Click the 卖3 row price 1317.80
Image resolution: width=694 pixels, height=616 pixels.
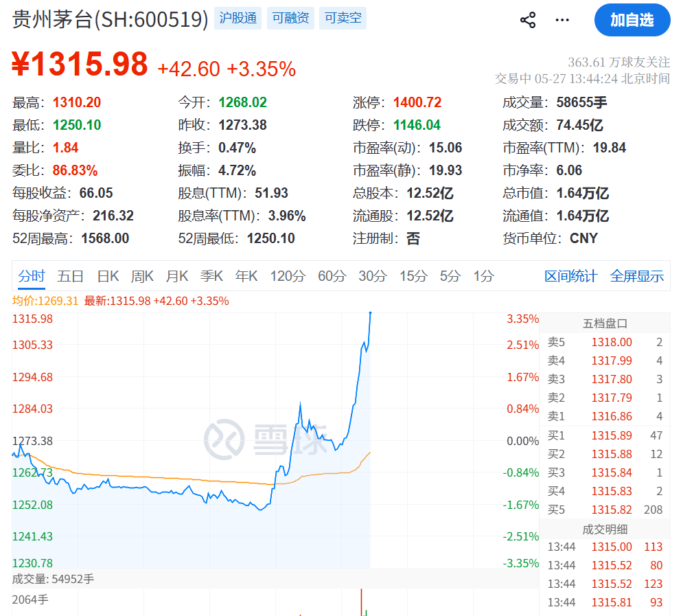[x=612, y=380]
